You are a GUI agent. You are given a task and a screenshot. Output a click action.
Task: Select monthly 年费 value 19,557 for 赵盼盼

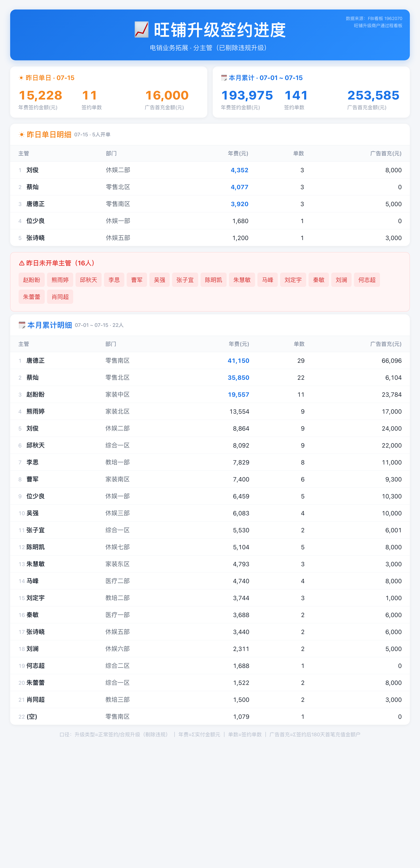coord(239,394)
